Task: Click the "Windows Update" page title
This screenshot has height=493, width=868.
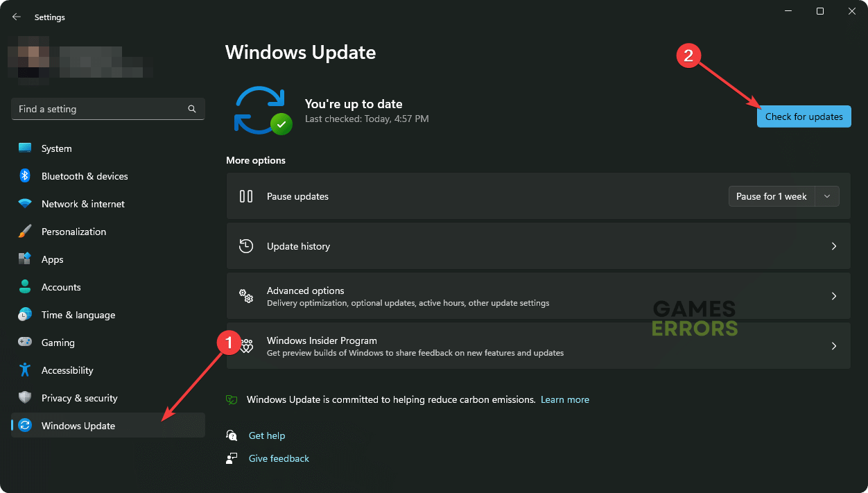Action: click(301, 53)
